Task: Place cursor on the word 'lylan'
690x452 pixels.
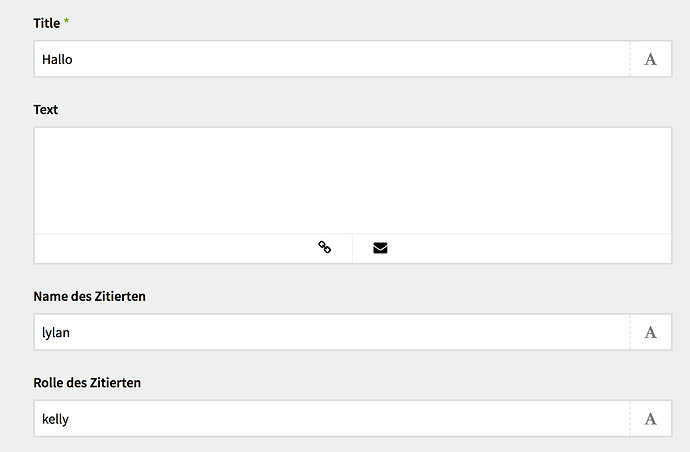Action: [55, 332]
